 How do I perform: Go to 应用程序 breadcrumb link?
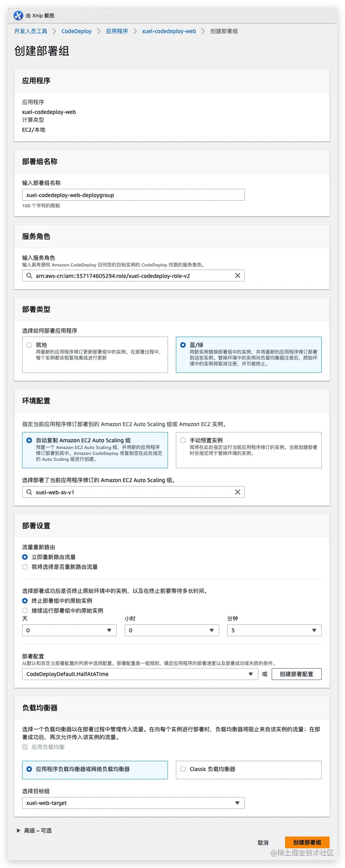(x=117, y=31)
